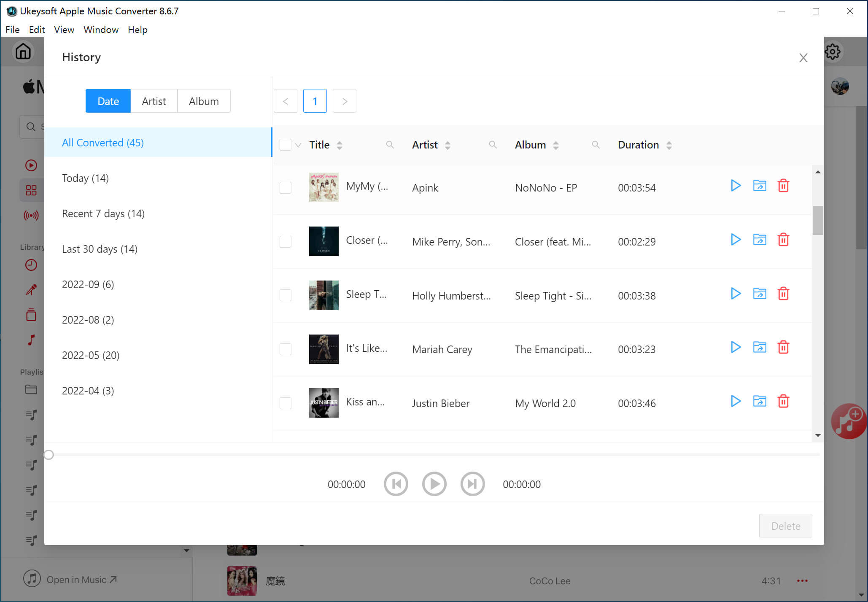Click the play button in the playback controls
This screenshot has width=868, height=602.
click(x=435, y=485)
